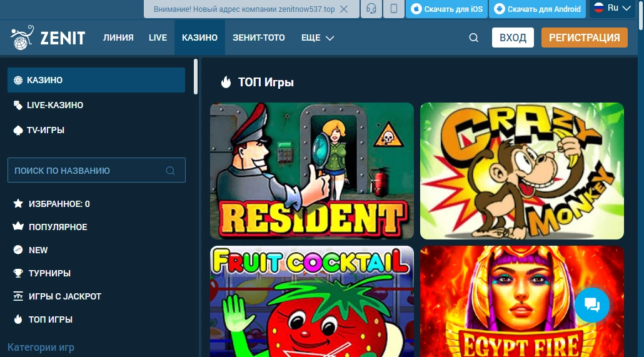Open support via headset icon
The height and width of the screenshot is (357, 644).
[x=371, y=9]
